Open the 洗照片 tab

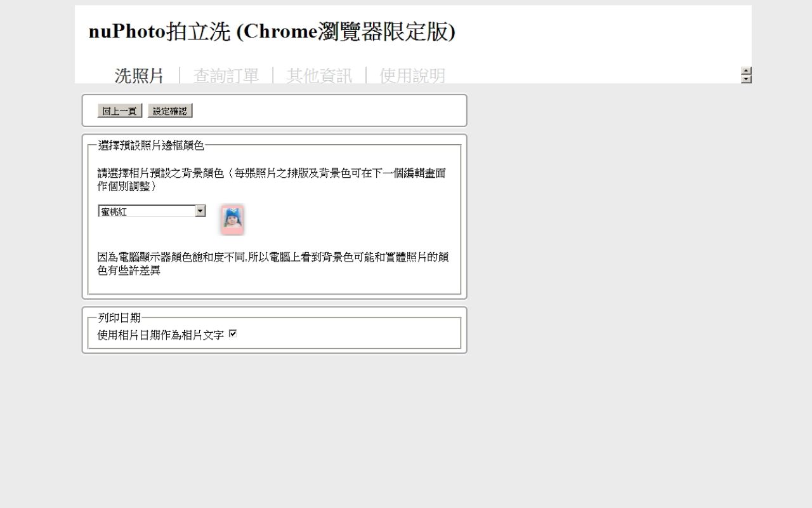click(139, 76)
